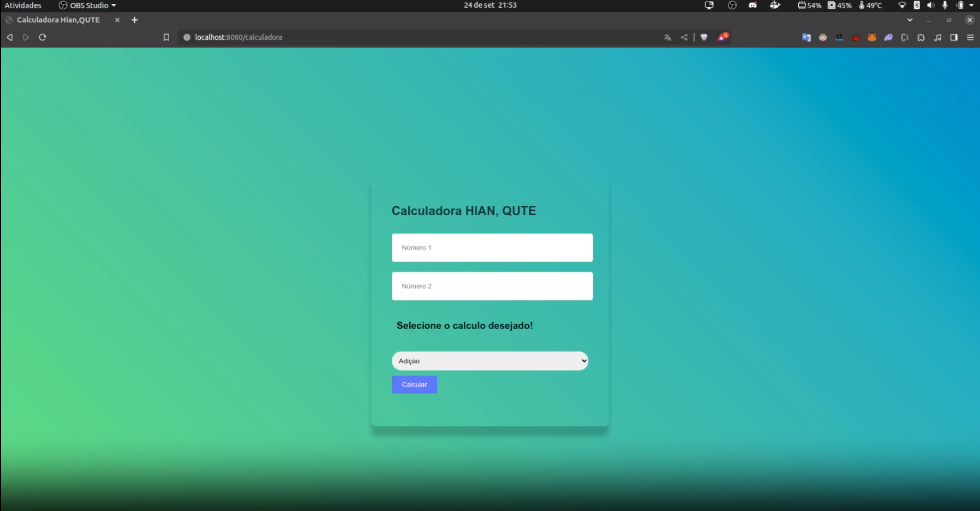Open the screen monitor tray icon

coord(709,5)
